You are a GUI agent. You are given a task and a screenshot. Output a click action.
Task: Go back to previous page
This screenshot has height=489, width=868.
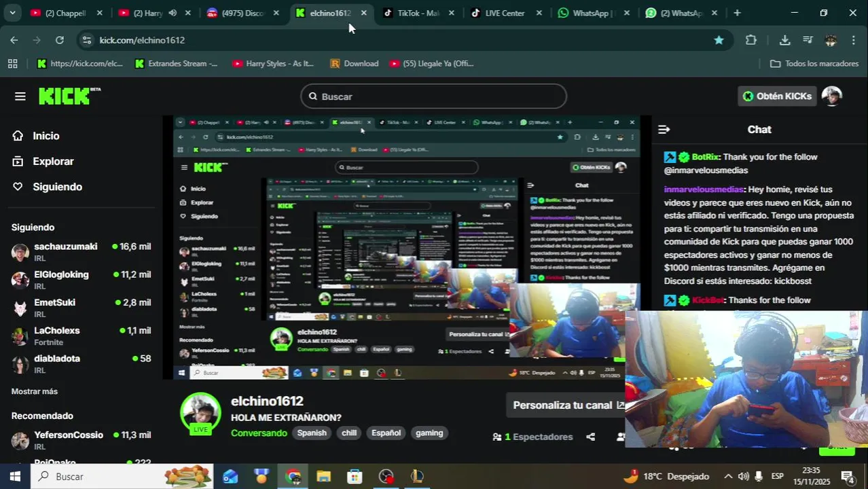pyautogui.click(x=14, y=40)
